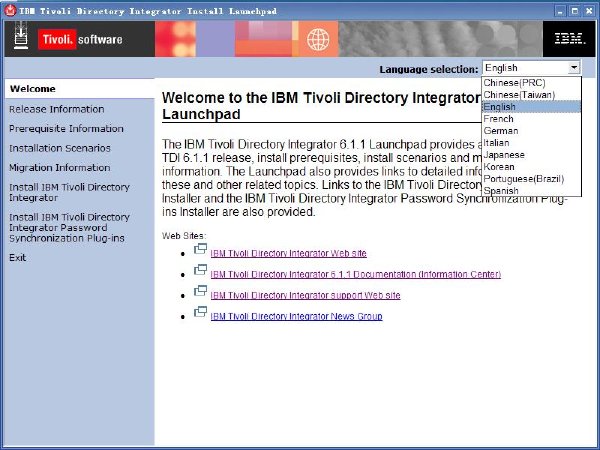600x450 pixels.
Task: Open Tivoli Directory Integrator support Web site link
Action: pos(305,295)
